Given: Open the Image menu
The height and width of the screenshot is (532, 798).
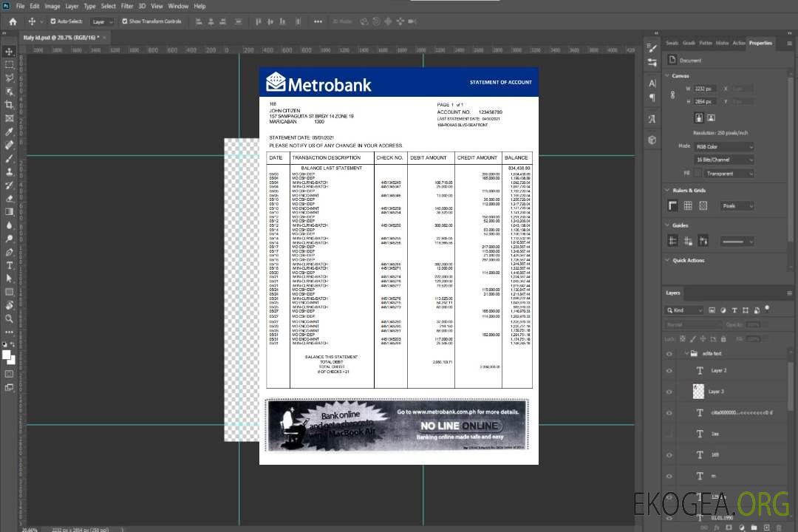Looking at the screenshot, I should (52, 6).
